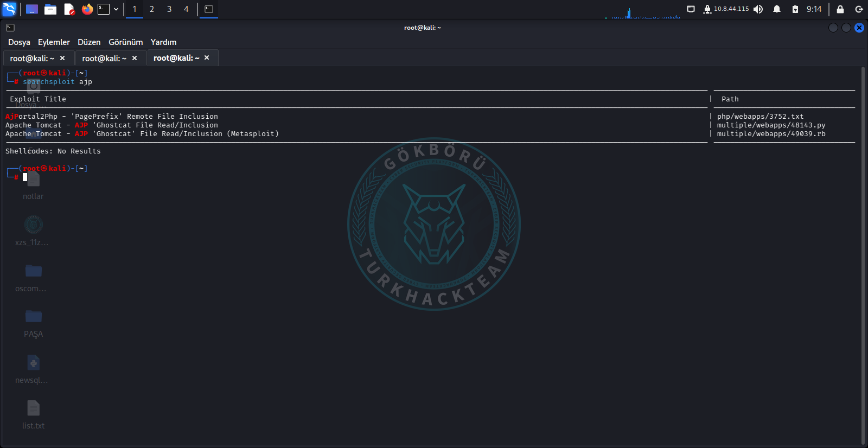Click the show desktop panel icon

[32, 9]
